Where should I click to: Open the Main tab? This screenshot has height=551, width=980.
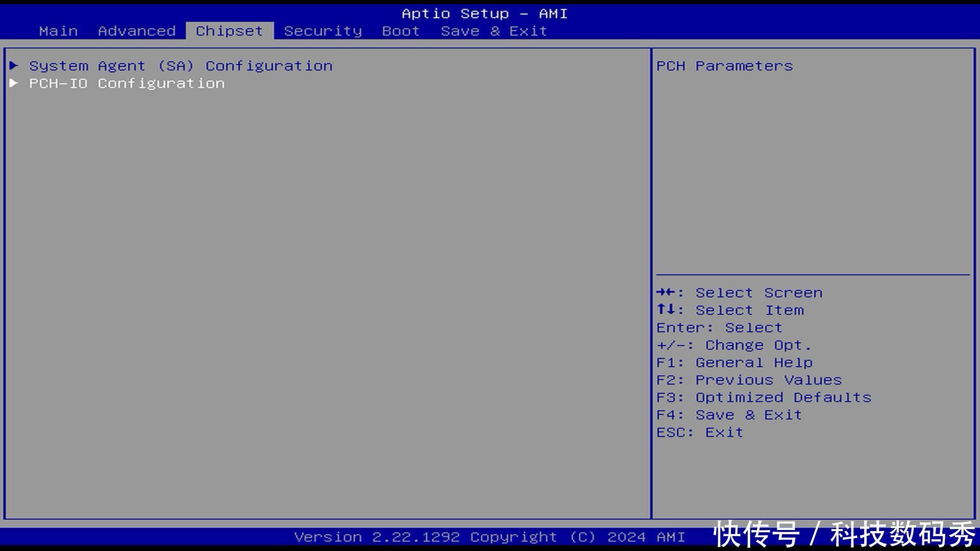pyautogui.click(x=58, y=31)
